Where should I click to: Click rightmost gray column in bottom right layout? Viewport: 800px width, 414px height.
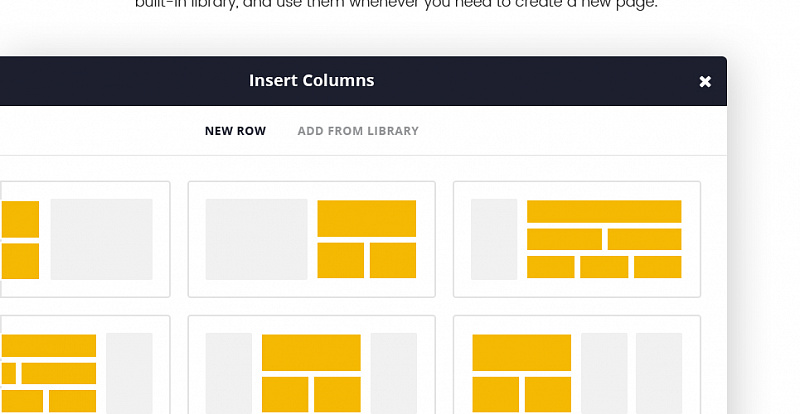pos(659,373)
